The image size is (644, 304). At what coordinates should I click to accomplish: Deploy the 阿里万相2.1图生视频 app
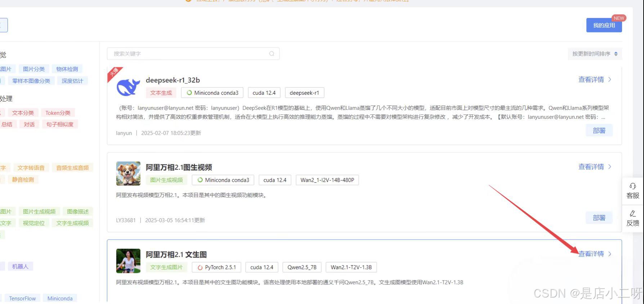pos(599,218)
